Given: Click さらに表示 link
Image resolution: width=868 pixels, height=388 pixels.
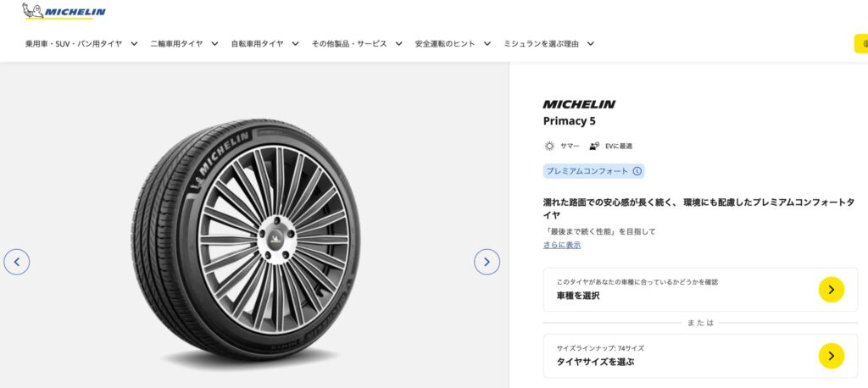Looking at the screenshot, I should tap(562, 245).
